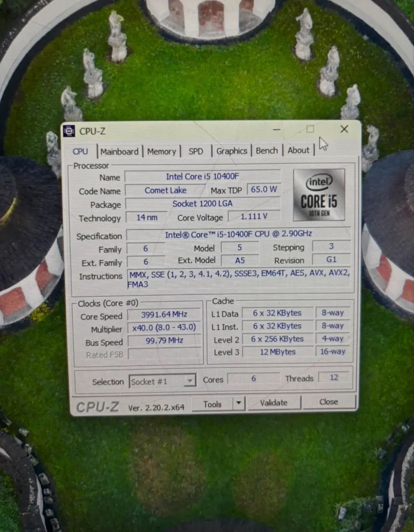The width and height of the screenshot is (414, 532).
Task: Open the Memory tab
Action: 161,152
